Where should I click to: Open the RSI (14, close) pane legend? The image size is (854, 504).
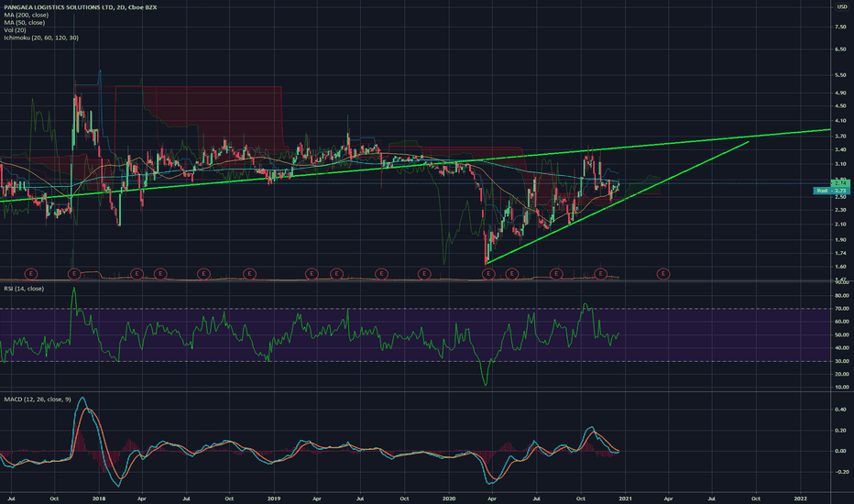coord(24,289)
